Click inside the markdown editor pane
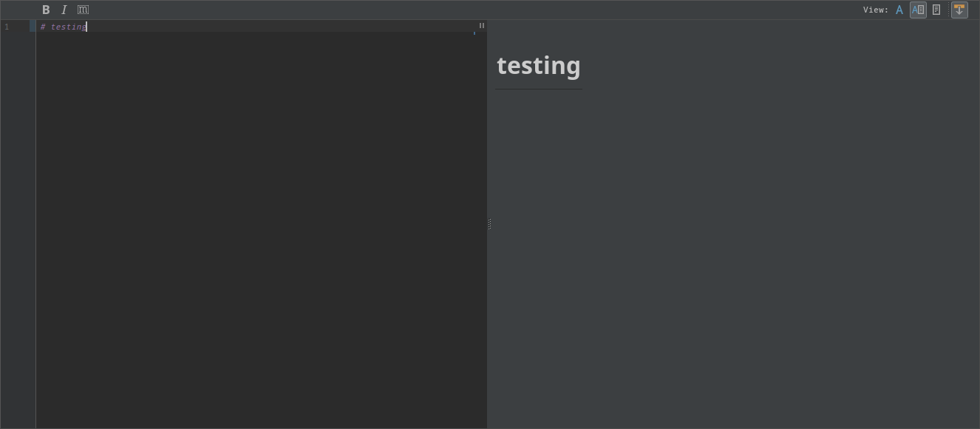This screenshot has width=980, height=429. pos(259,222)
